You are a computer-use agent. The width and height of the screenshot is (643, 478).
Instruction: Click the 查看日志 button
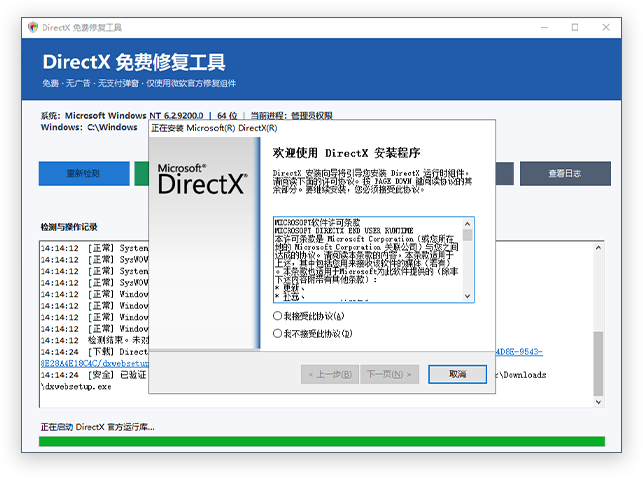[x=565, y=173]
